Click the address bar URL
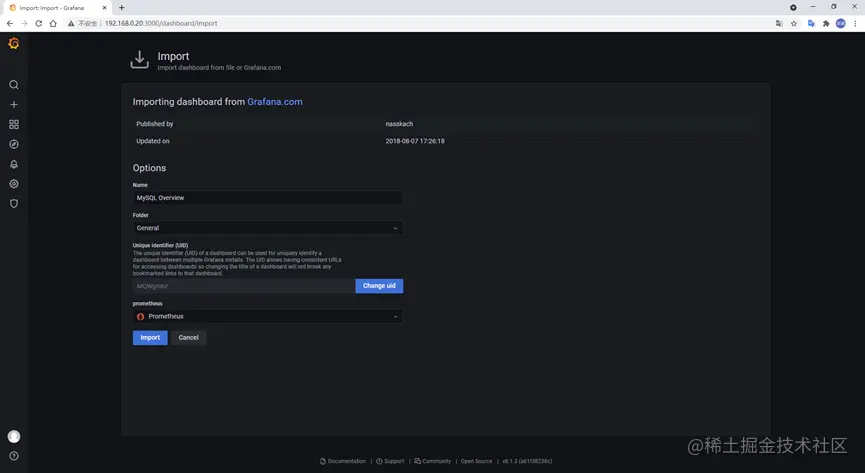The image size is (865, 473). pyautogui.click(x=161, y=23)
